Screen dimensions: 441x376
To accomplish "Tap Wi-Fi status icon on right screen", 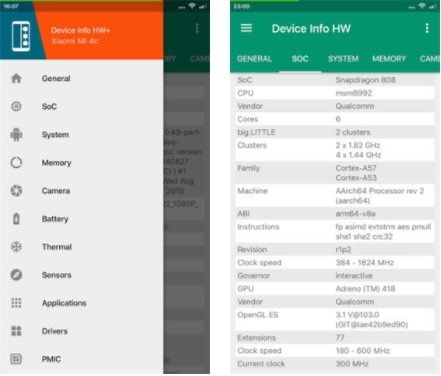I will click(422, 6).
